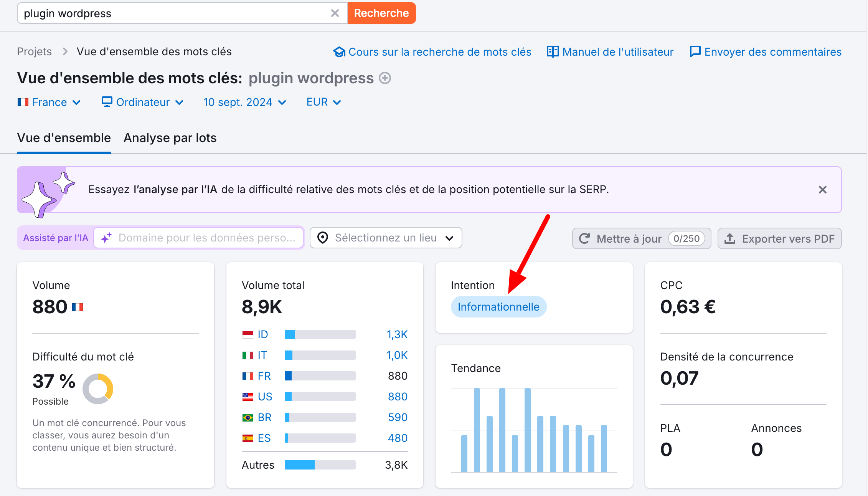Click the purple AI sparkle icon in domain field
The image size is (868, 496).
pyautogui.click(x=106, y=238)
